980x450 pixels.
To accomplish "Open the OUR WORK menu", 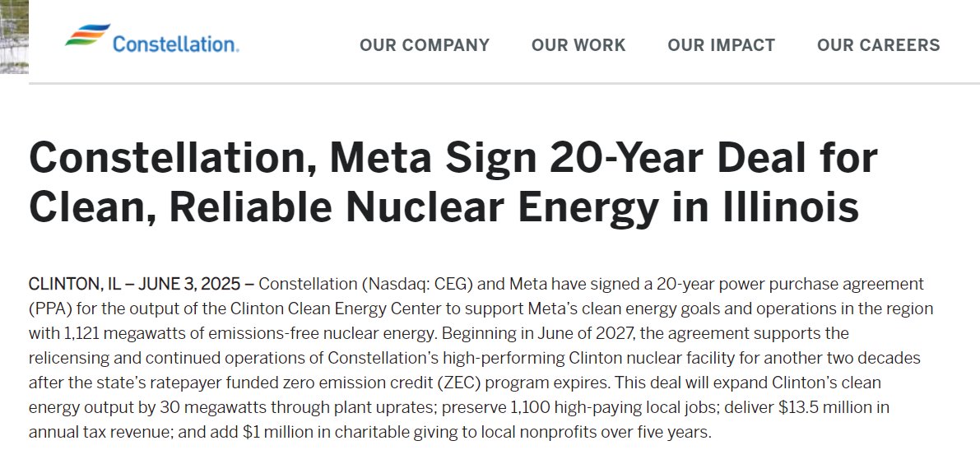I will [578, 45].
